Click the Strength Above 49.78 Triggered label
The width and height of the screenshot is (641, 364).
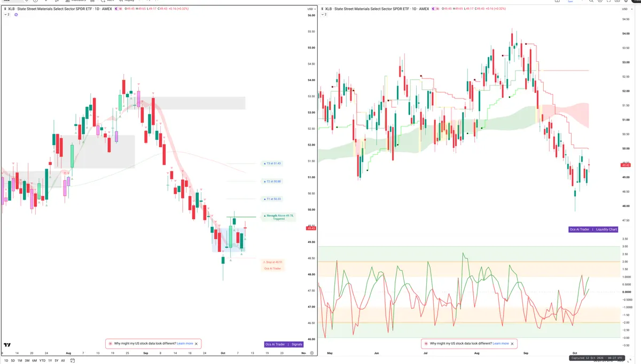[x=278, y=217]
